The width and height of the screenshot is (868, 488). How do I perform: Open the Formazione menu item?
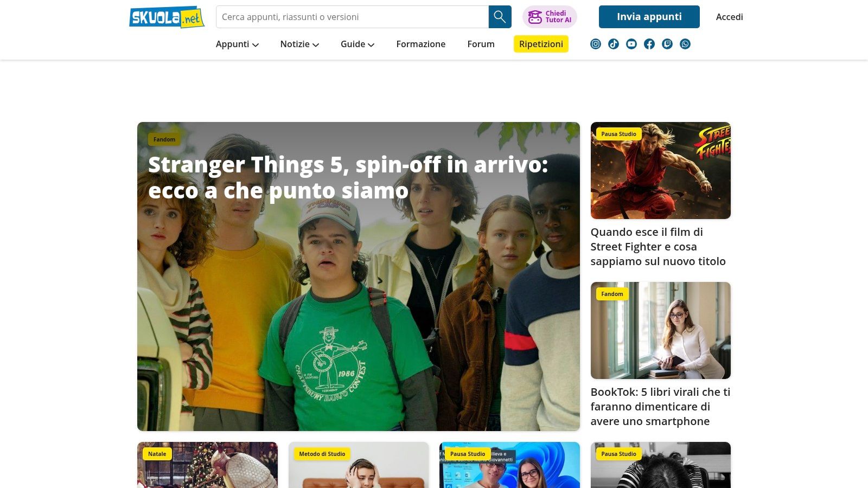421,44
